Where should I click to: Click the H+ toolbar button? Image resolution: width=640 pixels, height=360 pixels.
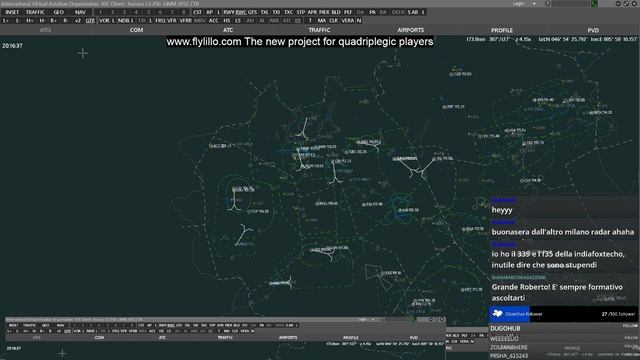(x=30, y=20)
